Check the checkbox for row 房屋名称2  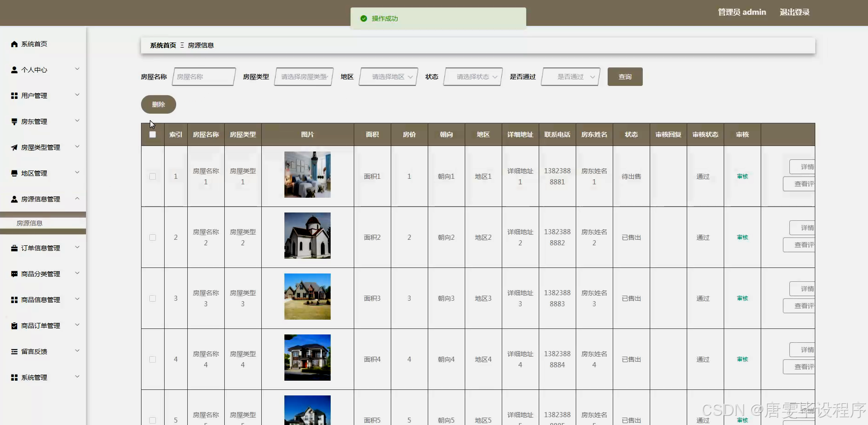click(153, 237)
